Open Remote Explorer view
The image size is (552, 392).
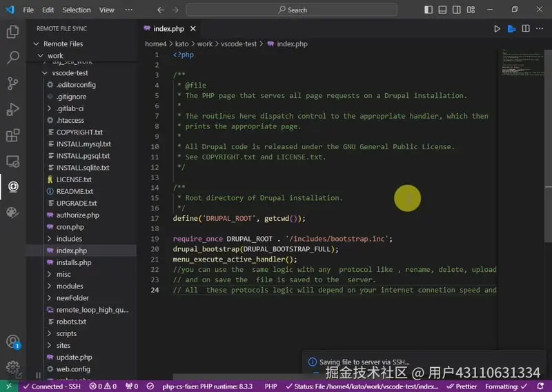click(12, 161)
